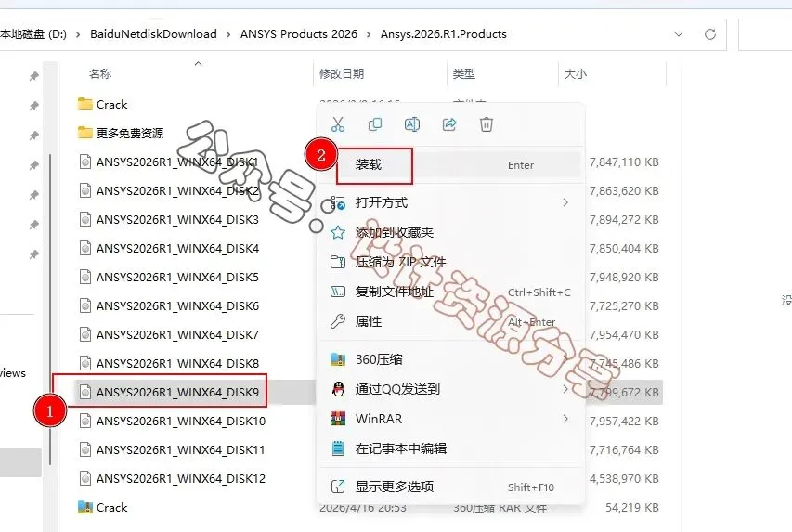792x532 pixels.
Task: Navigate to ANSYS Products 2026 breadcrumb
Action: 299,34
